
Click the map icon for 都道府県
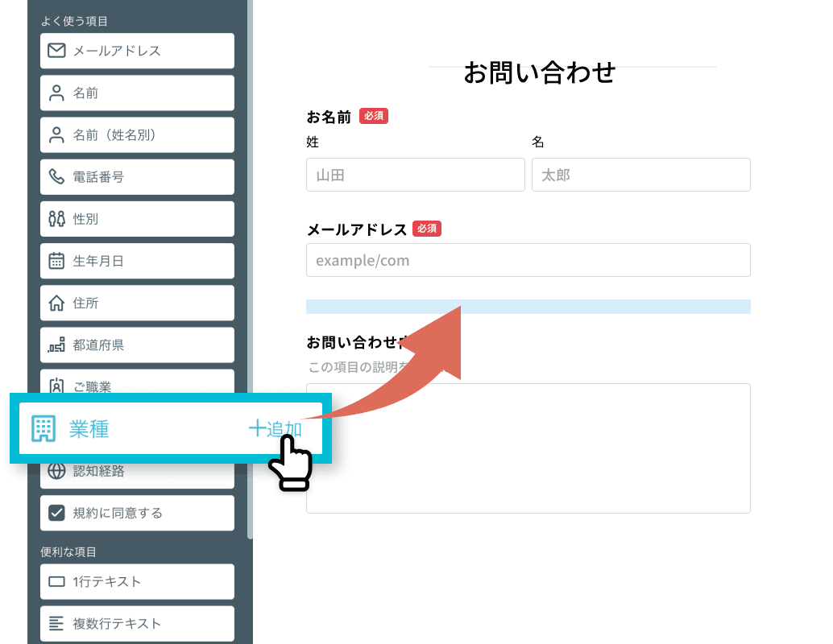(x=56, y=345)
